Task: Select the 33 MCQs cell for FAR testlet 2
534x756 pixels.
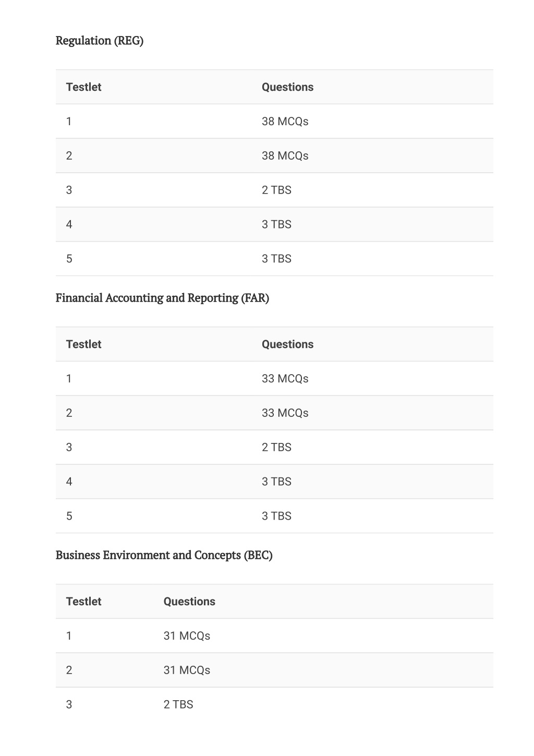Action: [285, 413]
